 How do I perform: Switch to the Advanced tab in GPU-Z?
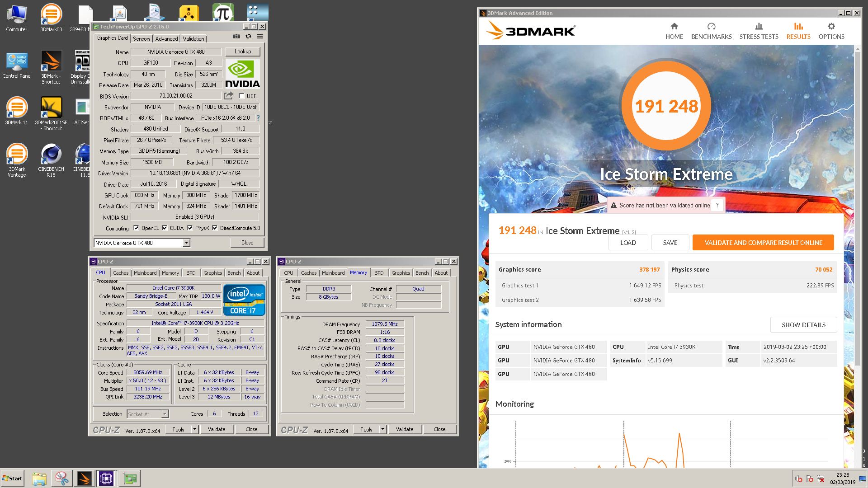[166, 39]
